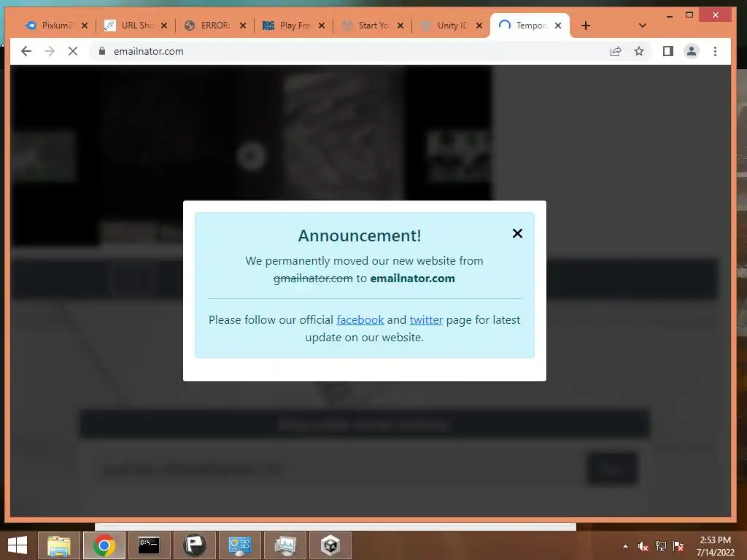Close the Play Free tab
The height and width of the screenshot is (560, 747).
(x=322, y=26)
